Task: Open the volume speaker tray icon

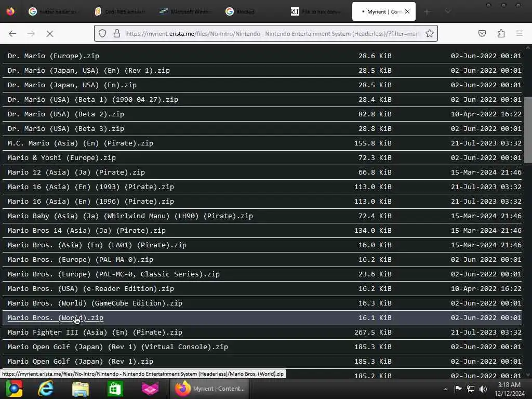Action: click(483, 389)
